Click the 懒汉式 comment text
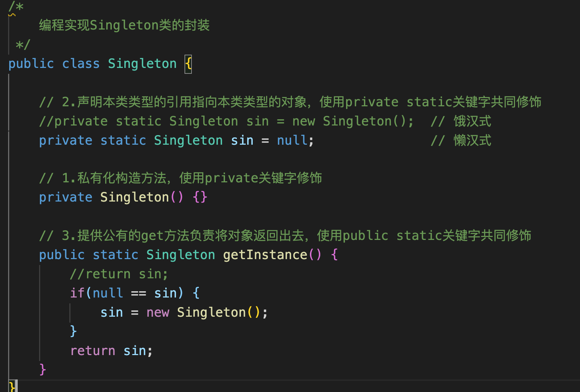This screenshot has height=392, width=580. tap(472, 140)
